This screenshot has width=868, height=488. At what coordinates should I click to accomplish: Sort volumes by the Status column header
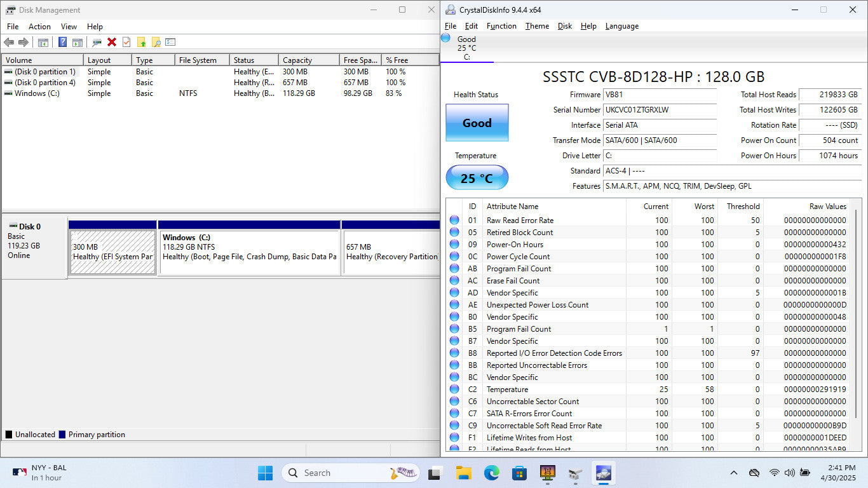(254, 60)
